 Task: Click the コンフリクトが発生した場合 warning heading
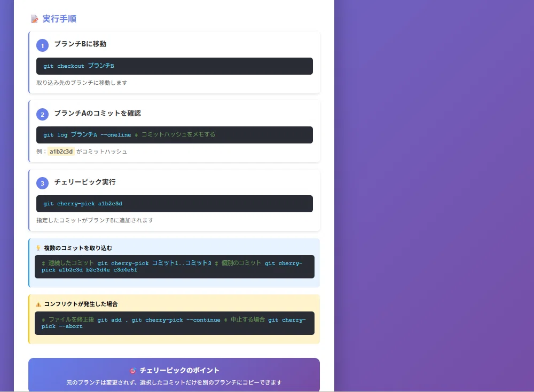click(81, 304)
